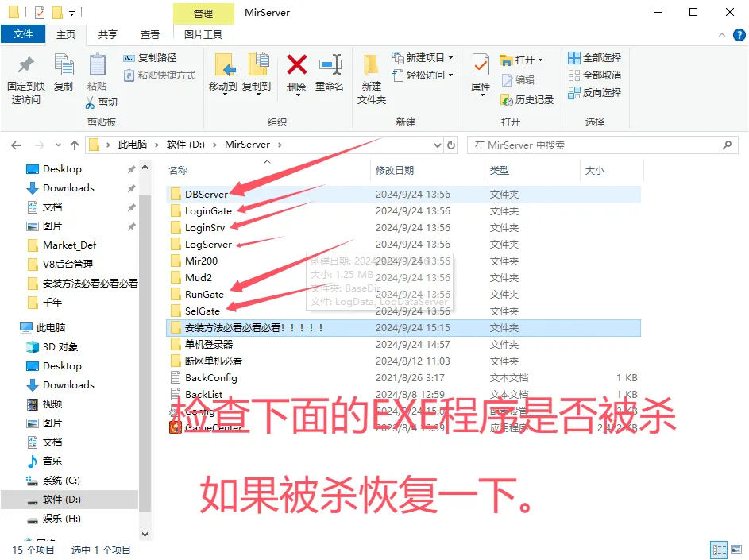
Task: Open the Move To (移动到) menu
Action: (223, 74)
